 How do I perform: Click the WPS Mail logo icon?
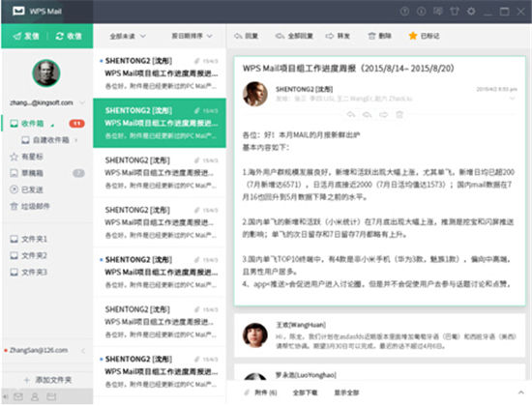(18, 12)
